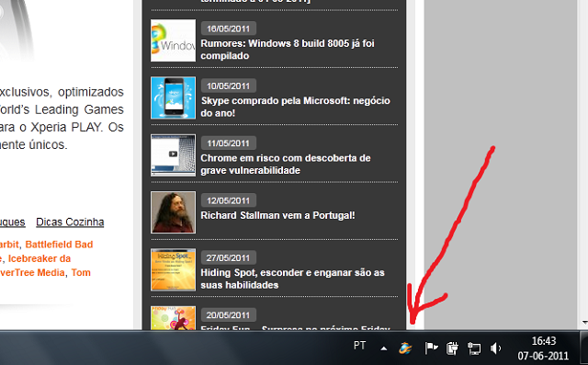The image size is (588, 365).
Task: Open the network connection tray icon
Action: point(474,348)
